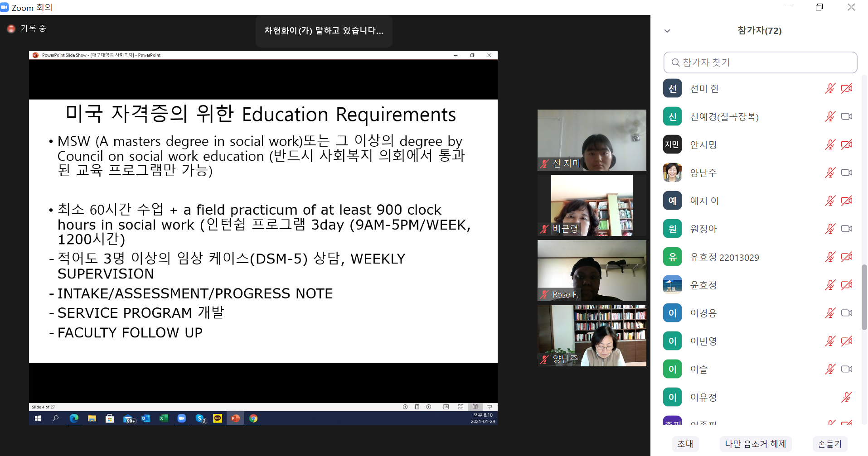The width and height of the screenshot is (868, 456).
Task: Click the recording indicator icon 기록 중
Action: point(11,29)
